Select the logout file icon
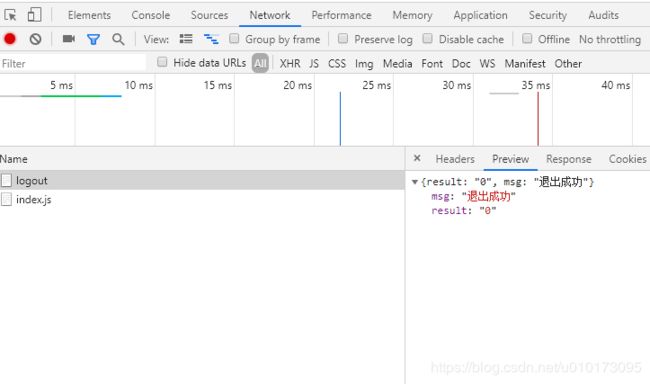Screen dimensions: 650x384 (x=6, y=180)
